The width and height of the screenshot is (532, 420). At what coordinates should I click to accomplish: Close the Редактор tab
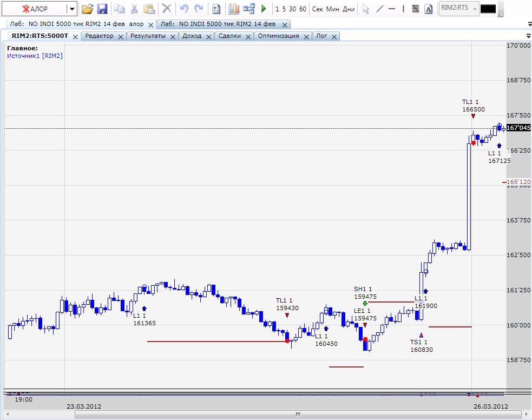click(x=121, y=37)
